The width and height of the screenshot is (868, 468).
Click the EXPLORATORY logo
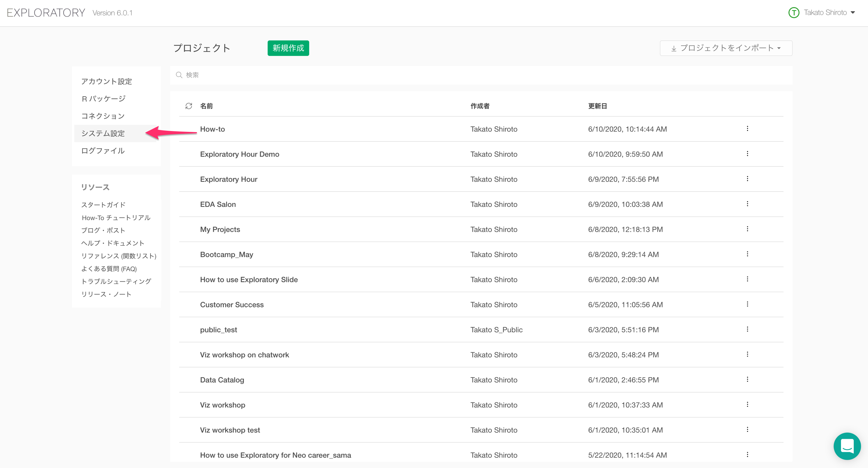pyautogui.click(x=46, y=13)
